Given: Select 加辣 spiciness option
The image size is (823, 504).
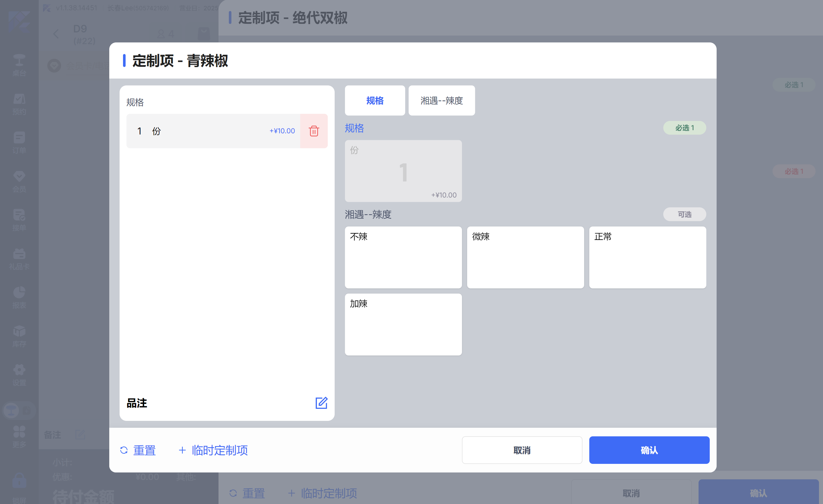Looking at the screenshot, I should [403, 324].
